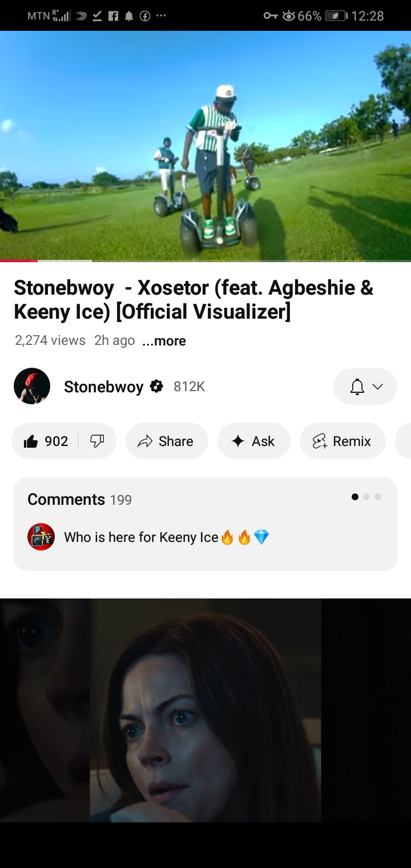Expand notification options chevron
The height and width of the screenshot is (868, 411).
(x=377, y=387)
